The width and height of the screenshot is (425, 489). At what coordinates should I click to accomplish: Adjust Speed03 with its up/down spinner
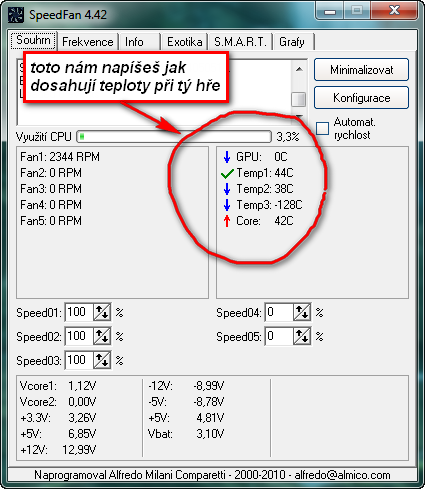click(x=102, y=360)
